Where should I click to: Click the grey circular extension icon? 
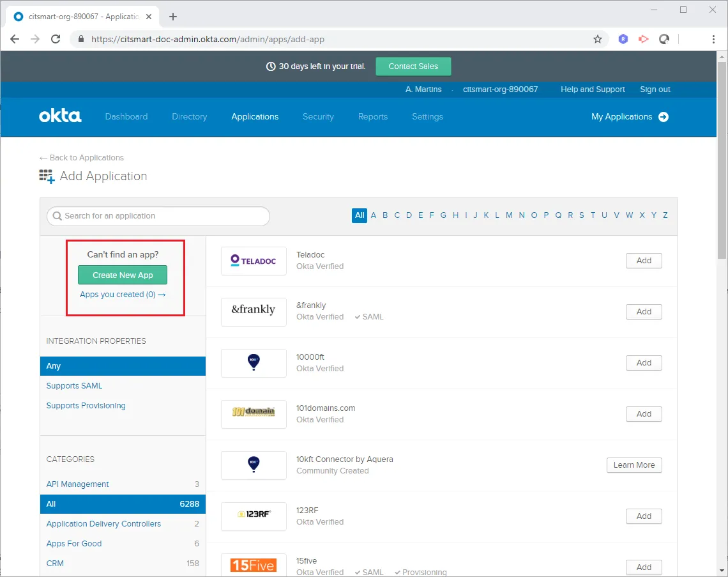click(x=664, y=39)
